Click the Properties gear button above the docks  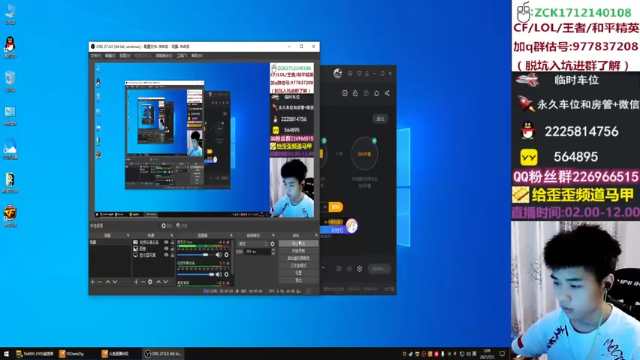pyautogui.click(x=166, y=225)
